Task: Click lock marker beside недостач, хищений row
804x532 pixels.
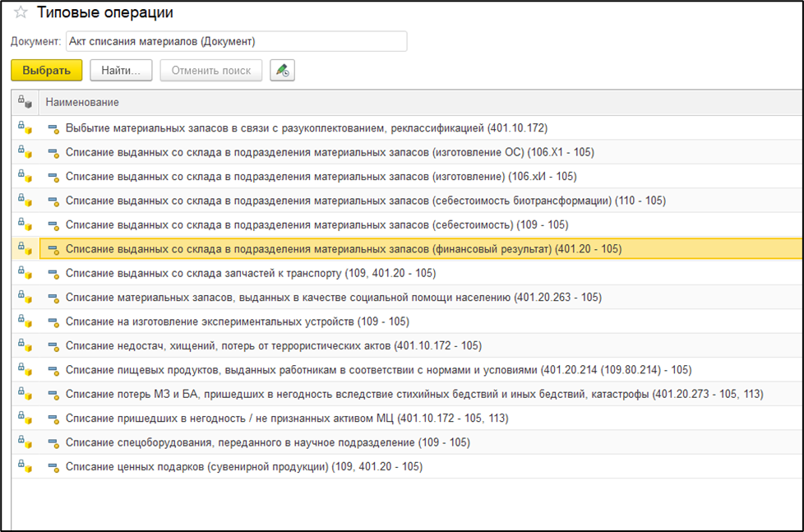Action: (x=25, y=345)
